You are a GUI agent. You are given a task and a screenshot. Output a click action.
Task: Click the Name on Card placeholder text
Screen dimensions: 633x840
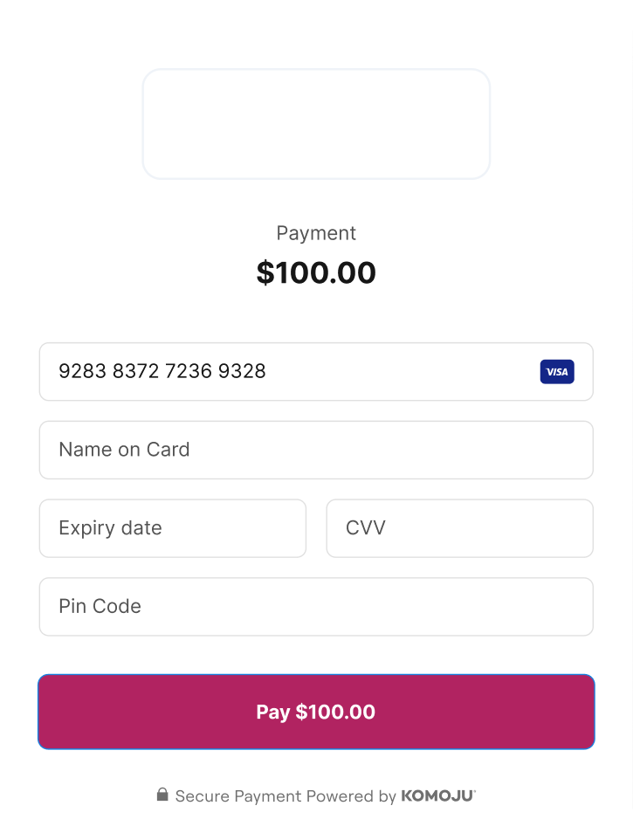pyautogui.click(x=124, y=450)
